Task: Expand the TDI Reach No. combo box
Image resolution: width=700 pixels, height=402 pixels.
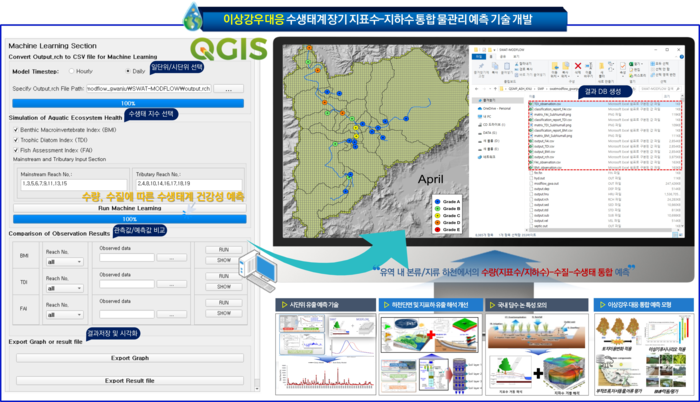Action: (x=65, y=288)
